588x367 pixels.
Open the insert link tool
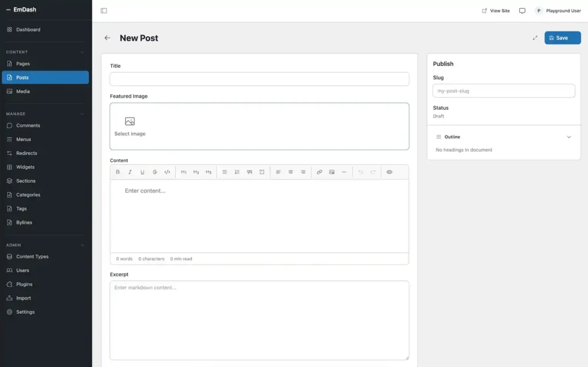coord(319,172)
